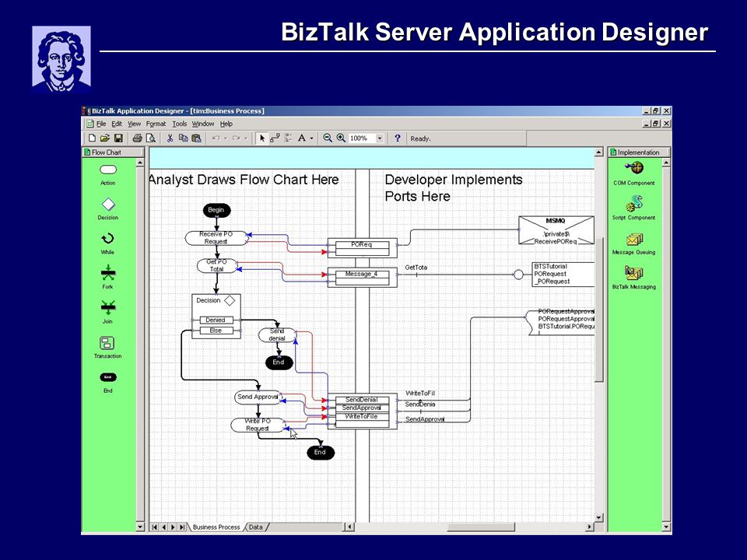
Task: Open the Tools menu
Action: [x=180, y=124]
